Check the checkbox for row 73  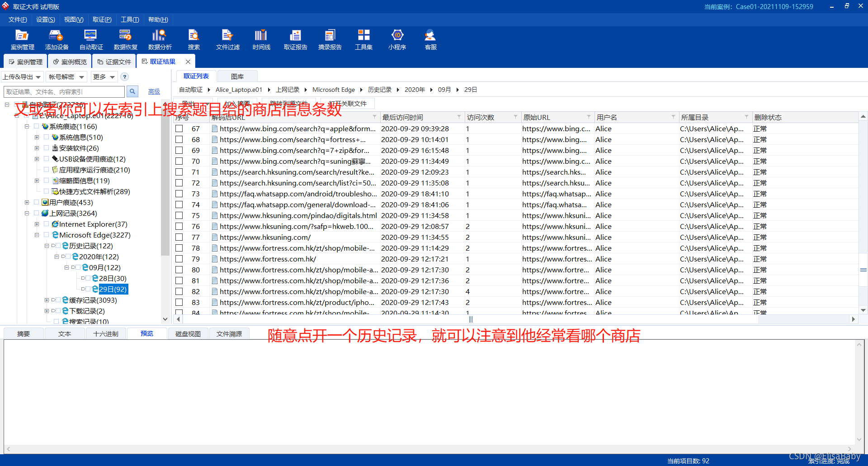(179, 194)
